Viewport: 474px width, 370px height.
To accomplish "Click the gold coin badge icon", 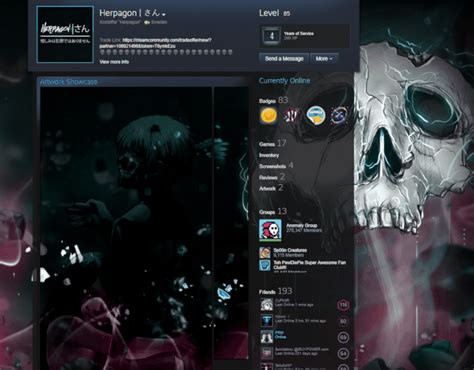I will point(268,116).
